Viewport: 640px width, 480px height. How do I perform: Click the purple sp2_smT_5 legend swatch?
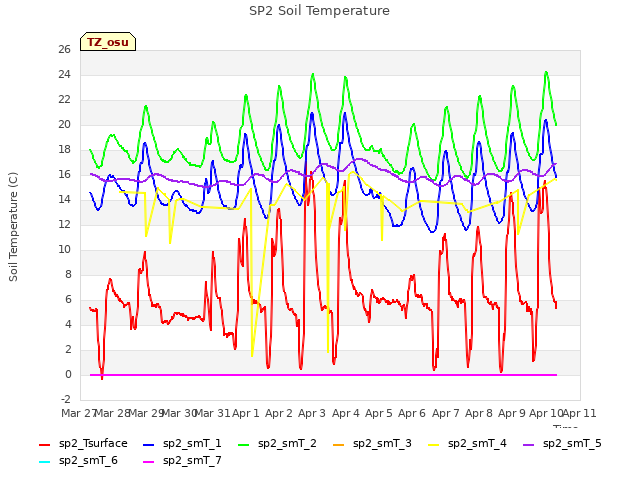(529, 444)
